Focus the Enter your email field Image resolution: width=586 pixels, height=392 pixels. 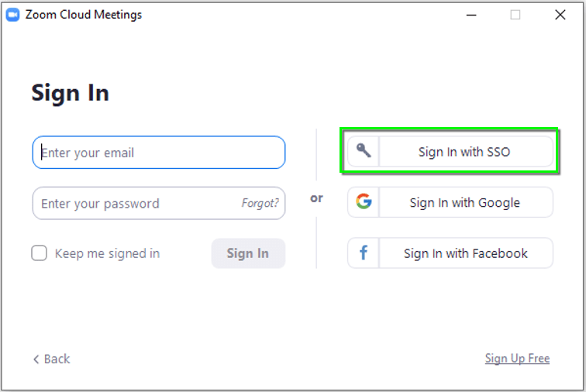coord(159,153)
